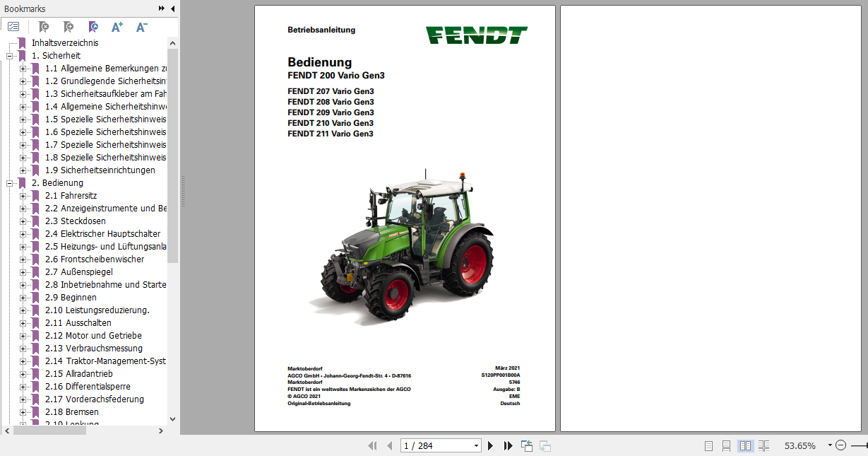
Task: Go to 2.10 Leistungsreduzierung bookmark
Action: 97,310
